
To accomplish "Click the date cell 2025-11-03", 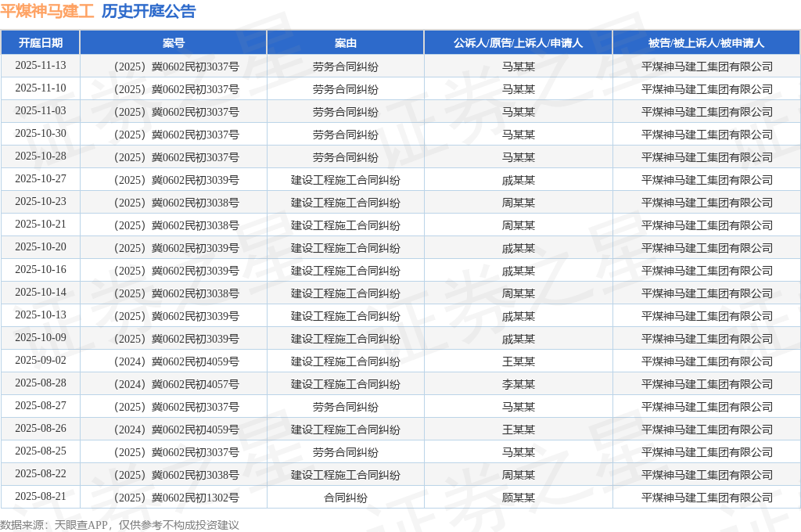I will click(x=41, y=111).
